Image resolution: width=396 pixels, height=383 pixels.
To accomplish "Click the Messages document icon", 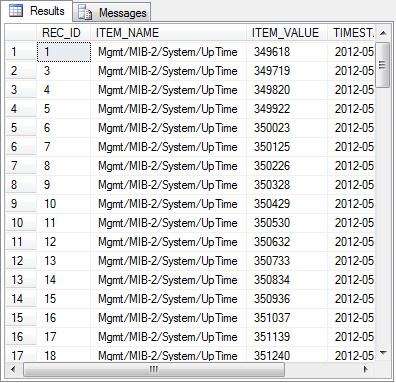I will pyautogui.click(x=85, y=13).
